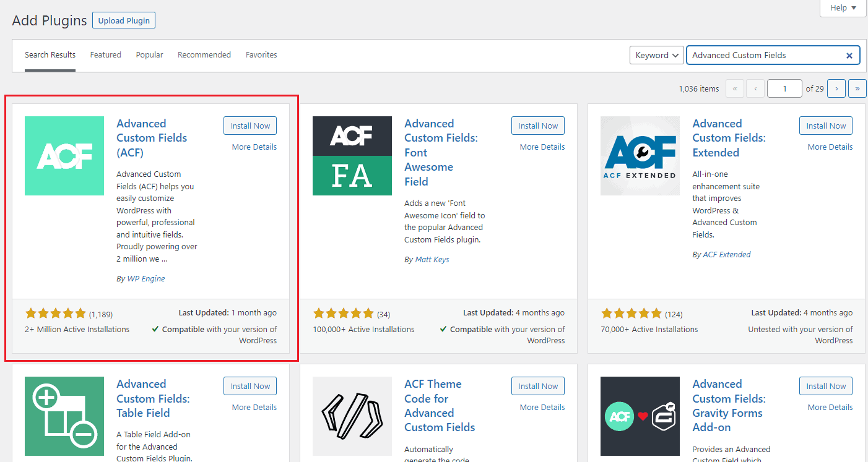Open the Favorites tab
Image resolution: width=868 pixels, height=462 pixels.
click(261, 55)
